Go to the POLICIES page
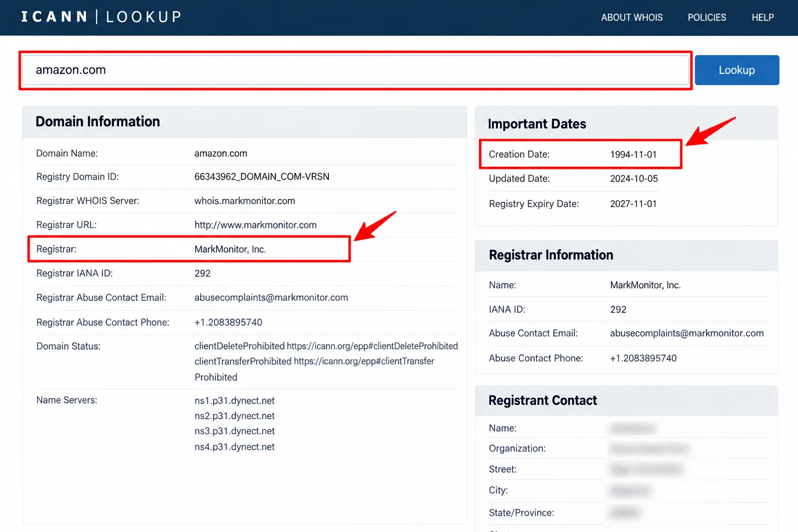Viewport: 798px width, 532px height. [707, 18]
